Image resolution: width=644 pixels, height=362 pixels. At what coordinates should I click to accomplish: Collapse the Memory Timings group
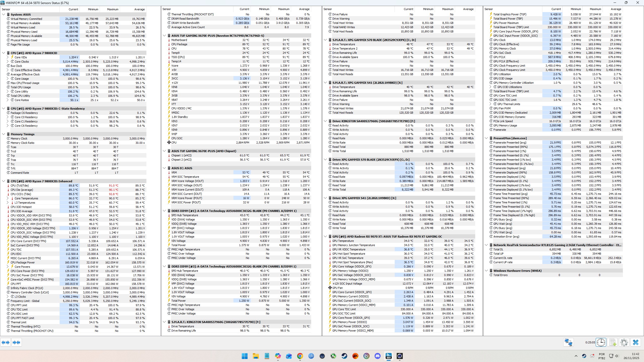(x=4, y=134)
